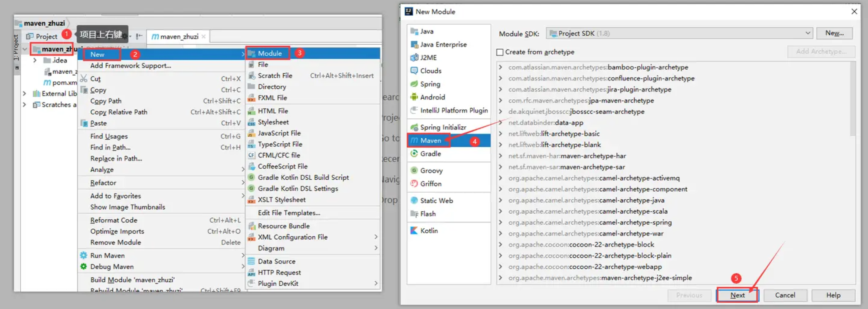Click the archetype list scrollbar
The width and height of the screenshot is (868, 309).
tap(853, 99)
